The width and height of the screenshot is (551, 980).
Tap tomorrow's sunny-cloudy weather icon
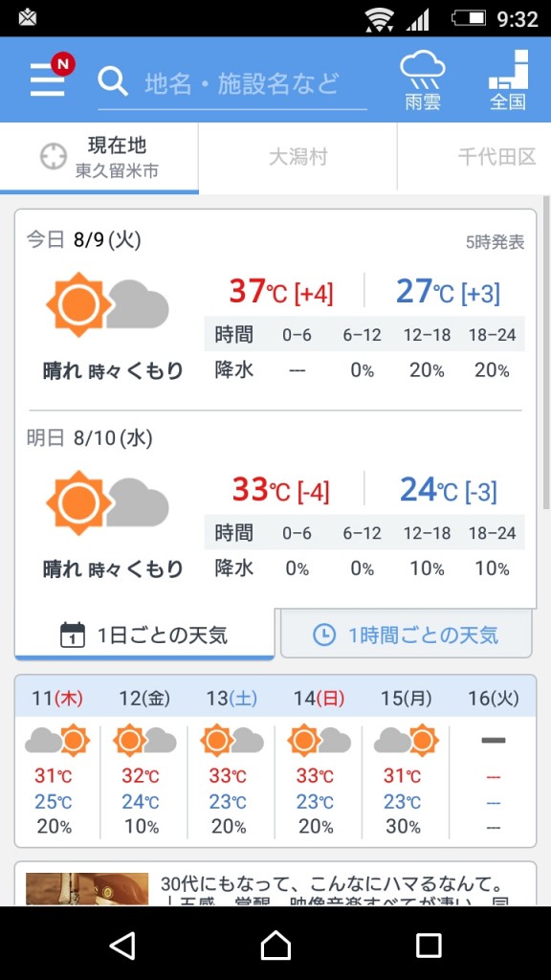pos(107,502)
